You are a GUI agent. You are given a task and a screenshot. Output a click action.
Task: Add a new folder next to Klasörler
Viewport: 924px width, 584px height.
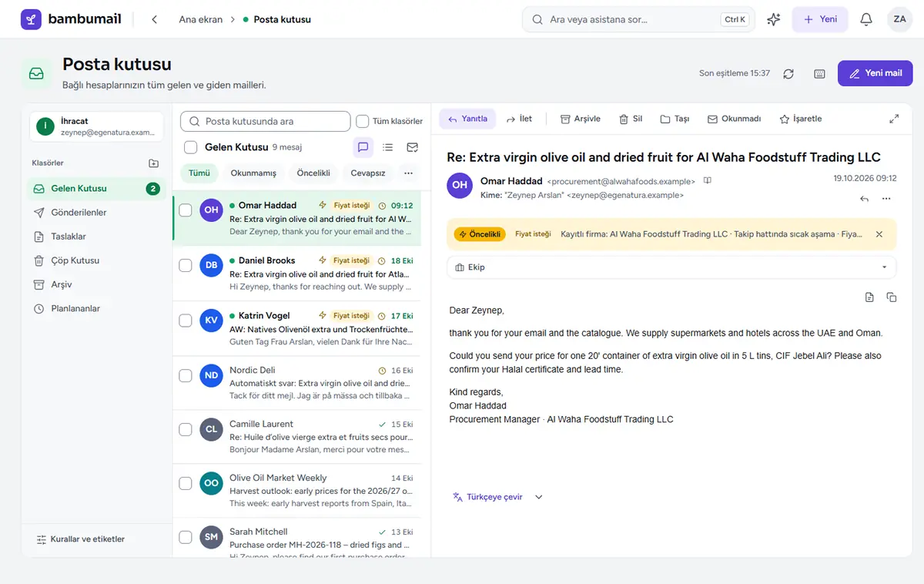click(153, 163)
